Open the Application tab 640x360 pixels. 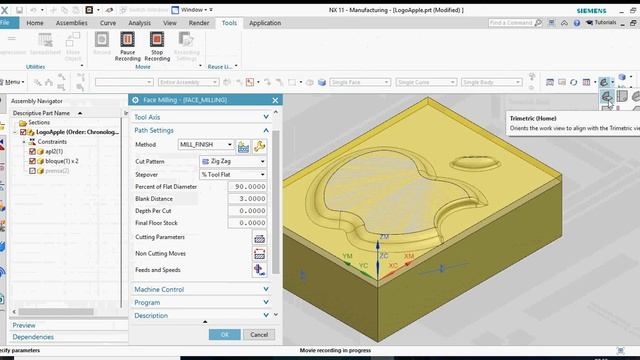(265, 23)
